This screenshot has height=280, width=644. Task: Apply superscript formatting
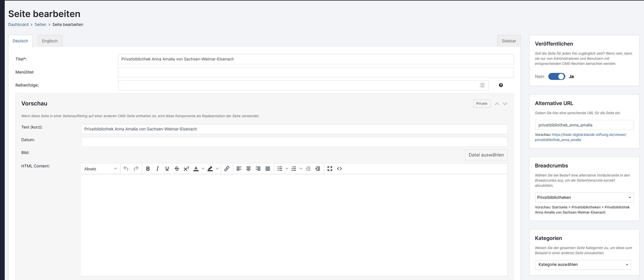point(186,169)
